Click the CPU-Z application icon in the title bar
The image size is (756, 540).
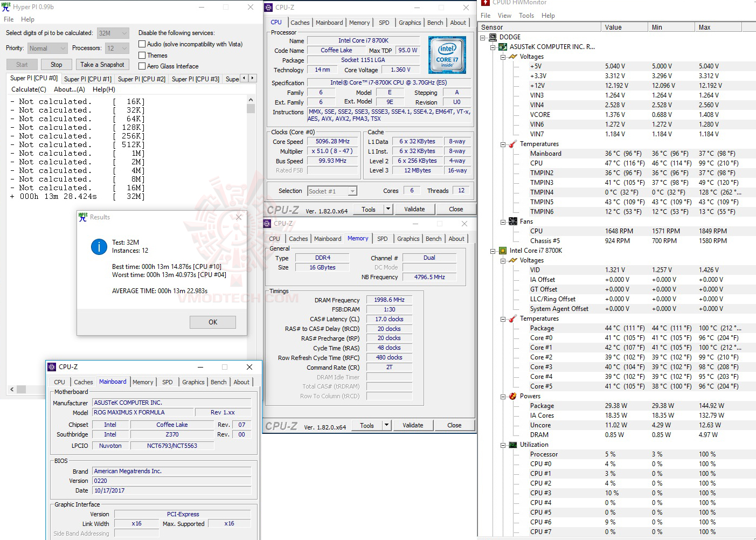tap(268, 8)
